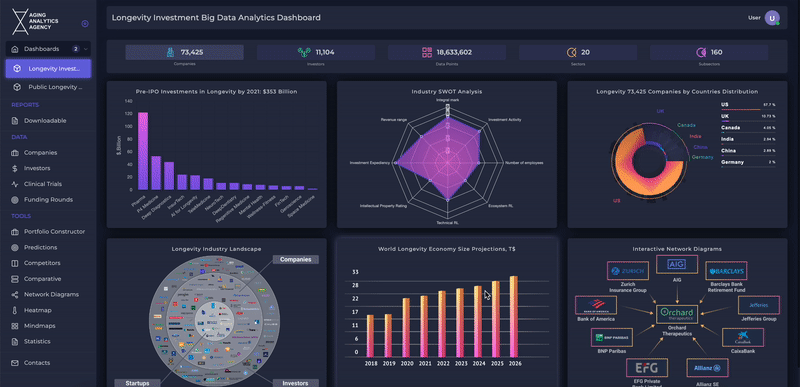Click the cube icon beside Longevity Invest
Viewport: 800px width, 387px height.
click(17, 68)
